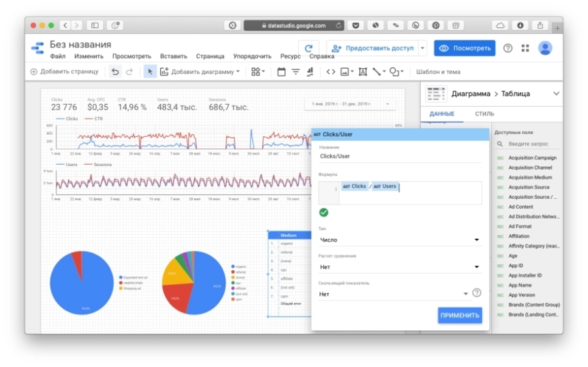Select the shape tool
This screenshot has height=367, width=588.
tap(396, 71)
